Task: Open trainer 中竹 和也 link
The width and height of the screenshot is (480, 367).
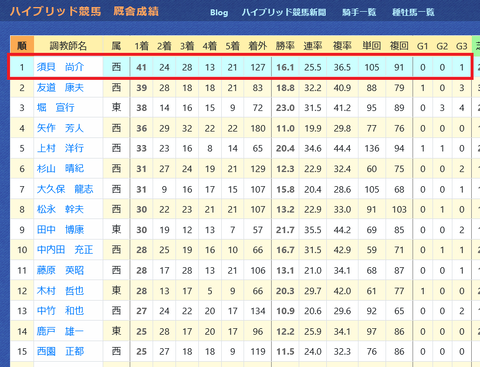Action: coord(60,311)
